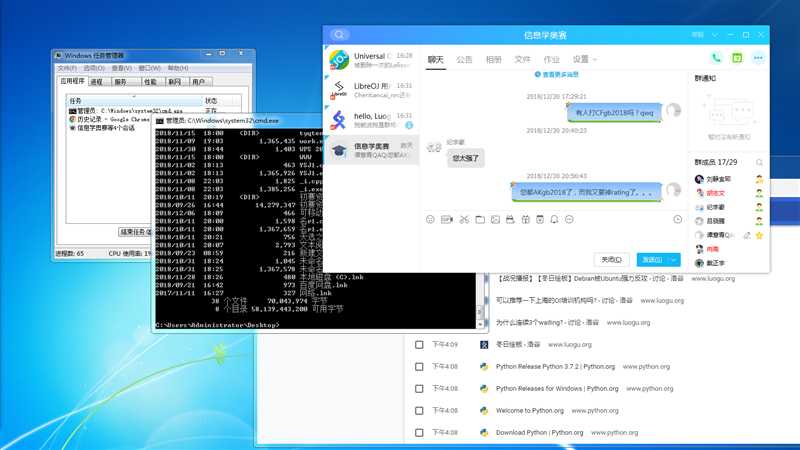
Task: Select the 信息学奥赛 group with graduation cap icon
Action: (x=371, y=150)
